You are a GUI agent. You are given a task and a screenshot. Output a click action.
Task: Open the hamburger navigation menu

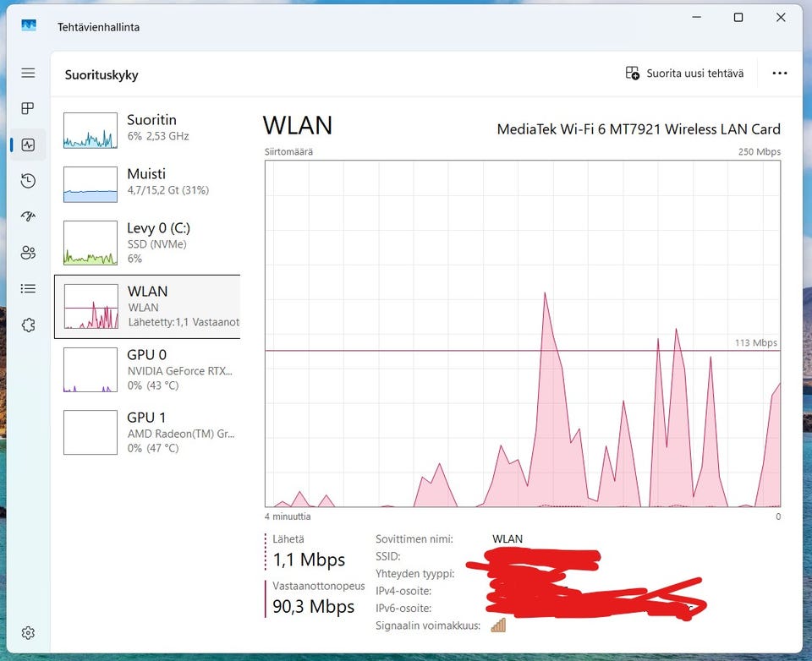pos(28,73)
